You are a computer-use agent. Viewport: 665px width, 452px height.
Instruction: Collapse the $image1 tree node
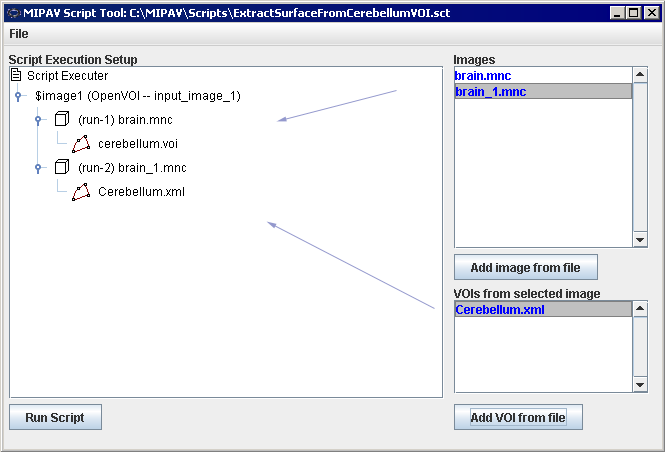pyautogui.click(x=18, y=96)
